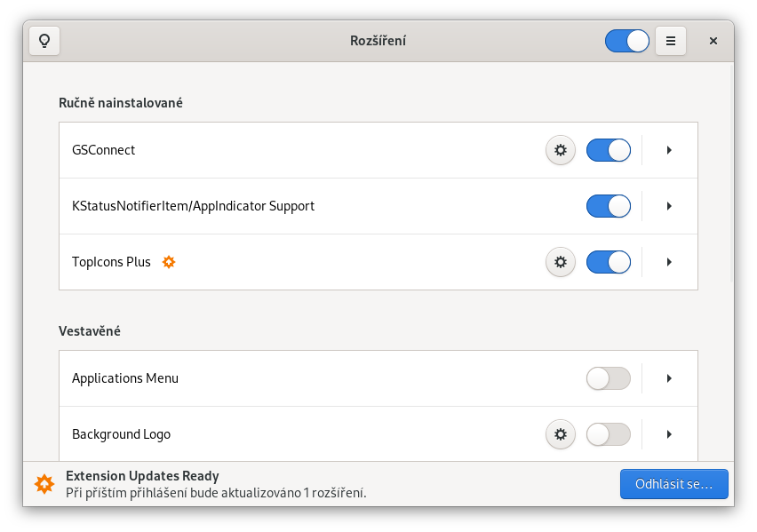Open the hamburger menu in the header bar

click(671, 41)
